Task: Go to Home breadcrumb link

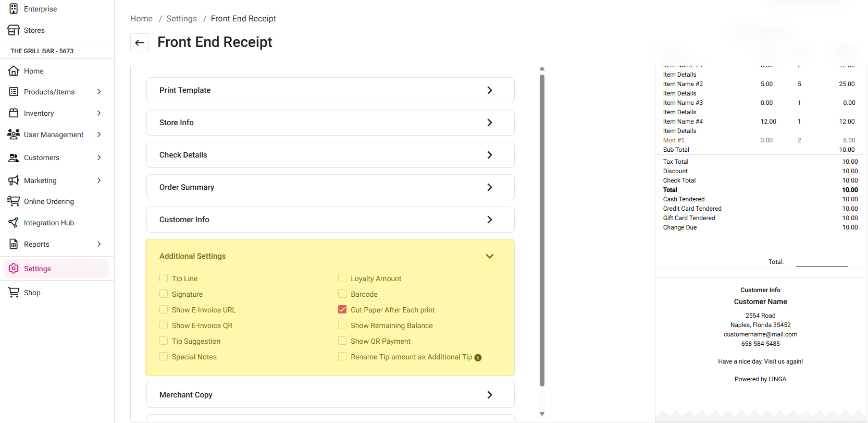Action: pyautogui.click(x=141, y=19)
